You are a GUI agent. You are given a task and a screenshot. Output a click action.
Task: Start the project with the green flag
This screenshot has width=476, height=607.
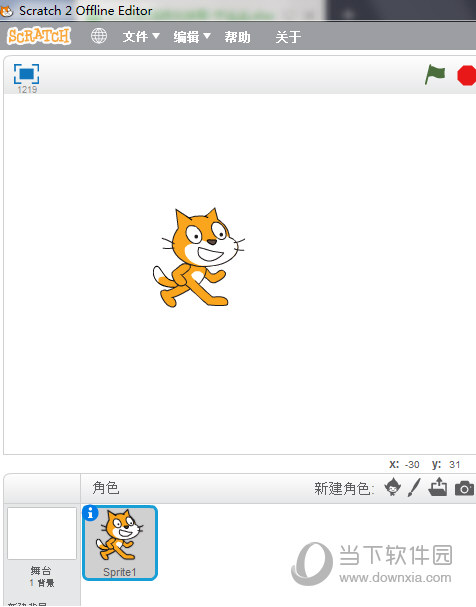click(435, 74)
